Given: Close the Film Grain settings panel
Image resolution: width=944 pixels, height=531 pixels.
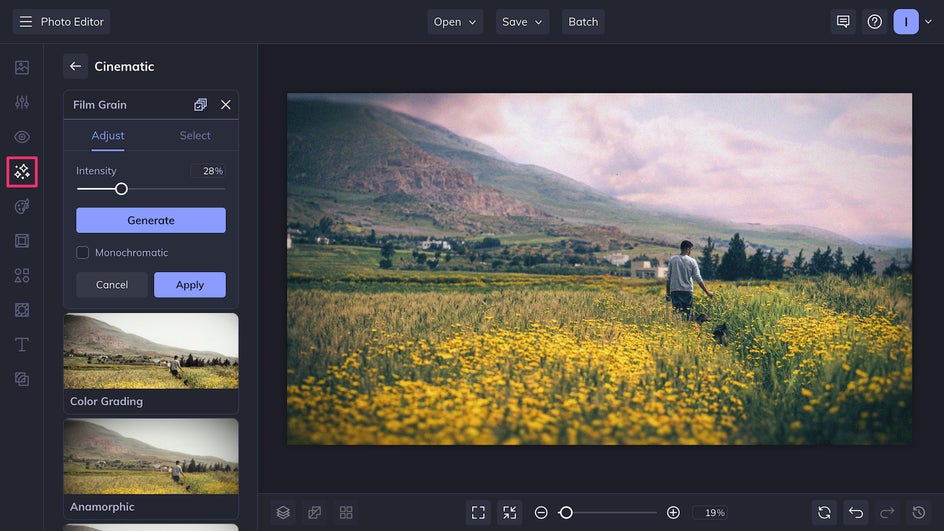Looking at the screenshot, I should (x=226, y=105).
